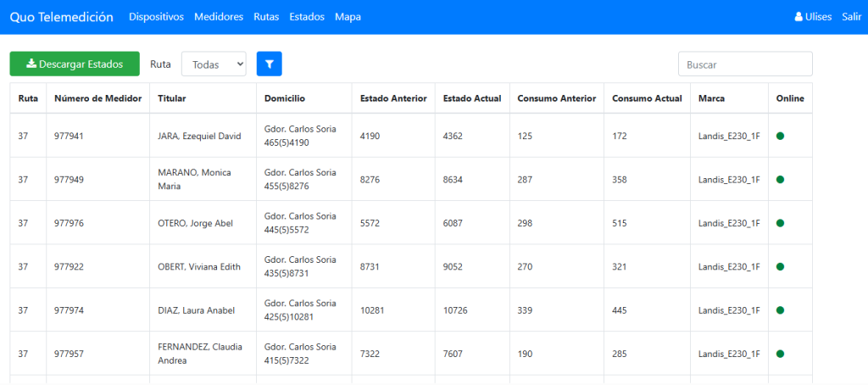Viewport: 868px width, 385px height.
Task: Select meter number 977941
Action: tap(69, 136)
